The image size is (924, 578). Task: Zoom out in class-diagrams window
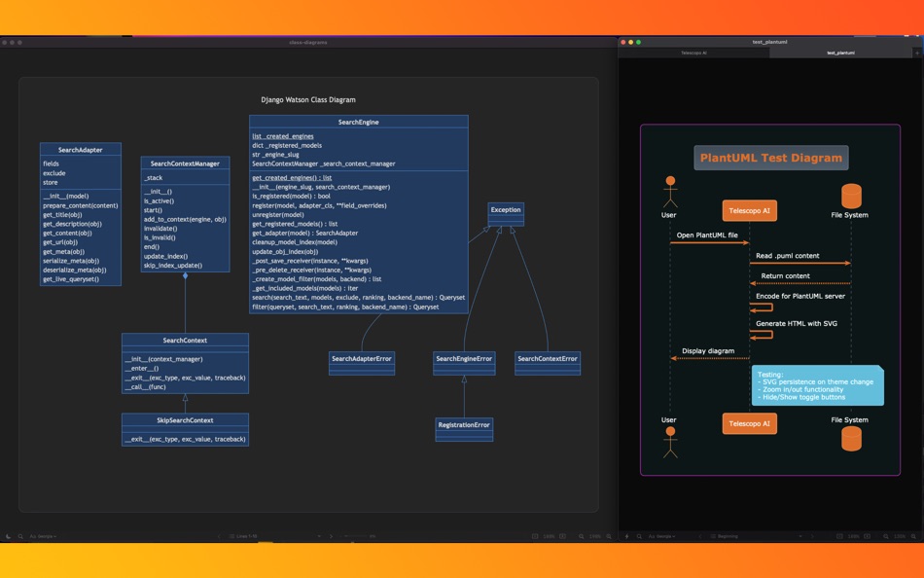click(x=582, y=537)
